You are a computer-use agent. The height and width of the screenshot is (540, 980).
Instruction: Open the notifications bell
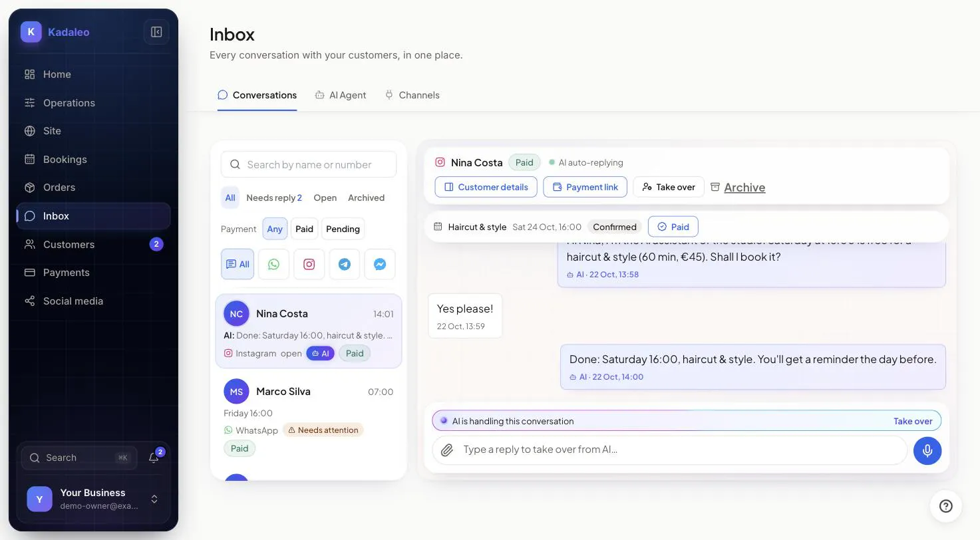click(154, 458)
